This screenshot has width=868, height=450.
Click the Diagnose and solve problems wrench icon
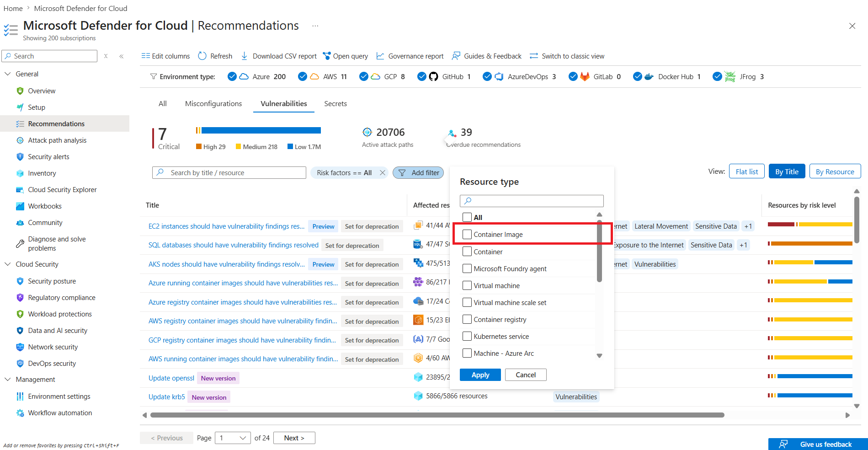[x=20, y=243]
